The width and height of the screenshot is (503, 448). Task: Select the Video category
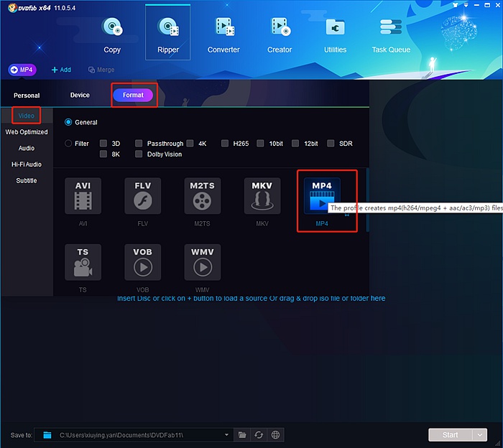click(27, 116)
